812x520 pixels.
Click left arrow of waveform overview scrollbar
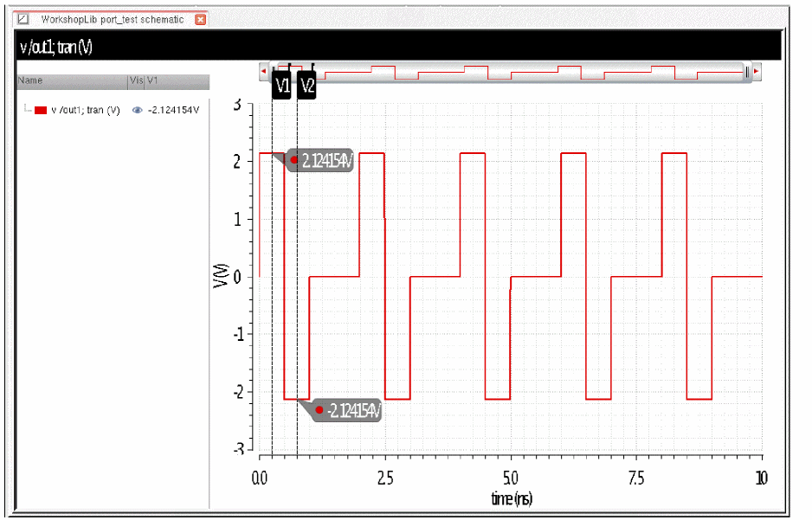coord(263,71)
